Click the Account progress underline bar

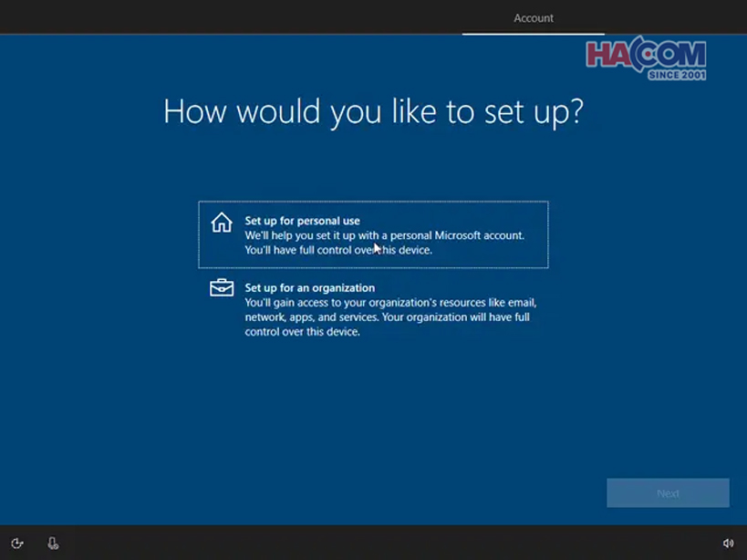click(x=532, y=32)
